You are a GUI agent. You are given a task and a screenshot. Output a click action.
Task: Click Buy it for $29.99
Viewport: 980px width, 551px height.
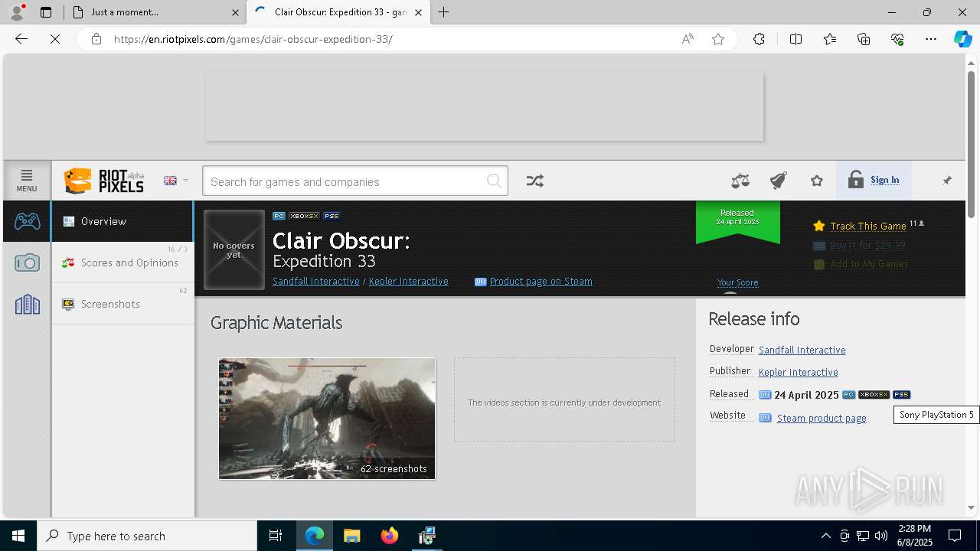pyautogui.click(x=867, y=245)
